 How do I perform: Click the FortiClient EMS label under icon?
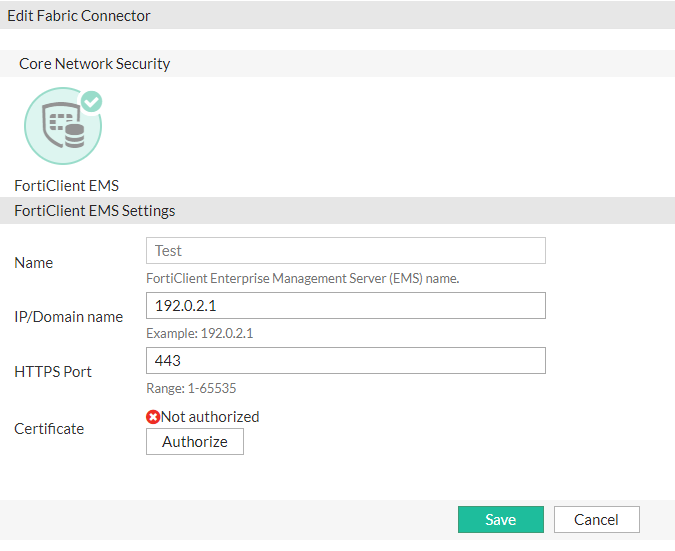[x=66, y=185]
